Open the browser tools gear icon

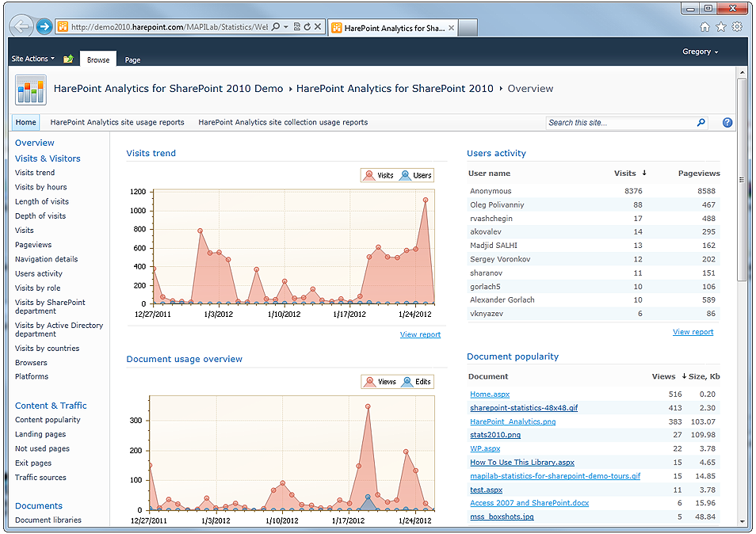pos(737,27)
